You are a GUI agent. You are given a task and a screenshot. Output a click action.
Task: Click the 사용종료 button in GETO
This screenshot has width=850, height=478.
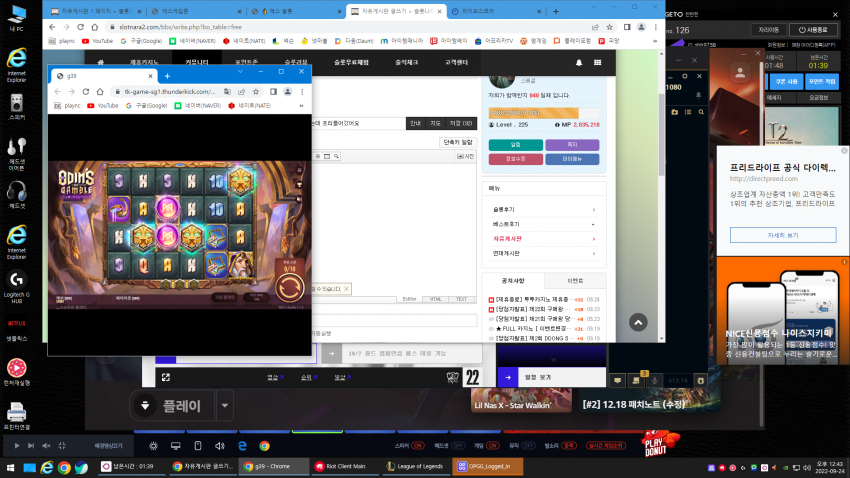click(813, 30)
